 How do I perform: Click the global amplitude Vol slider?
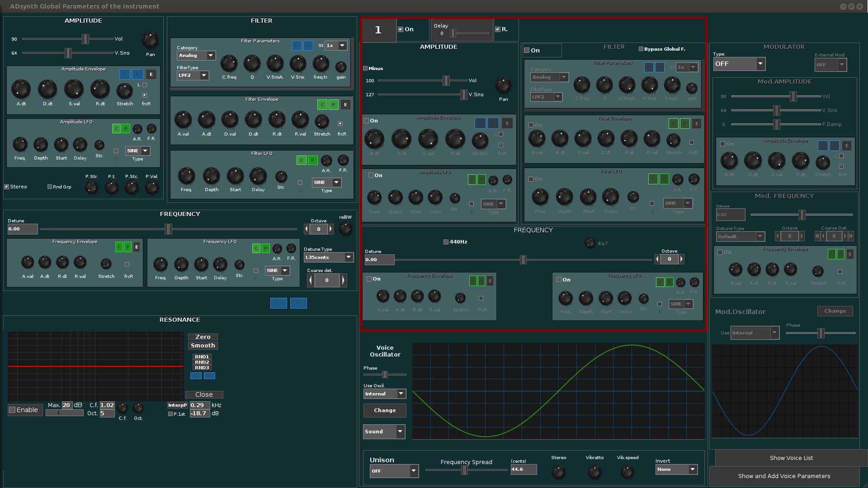point(85,39)
